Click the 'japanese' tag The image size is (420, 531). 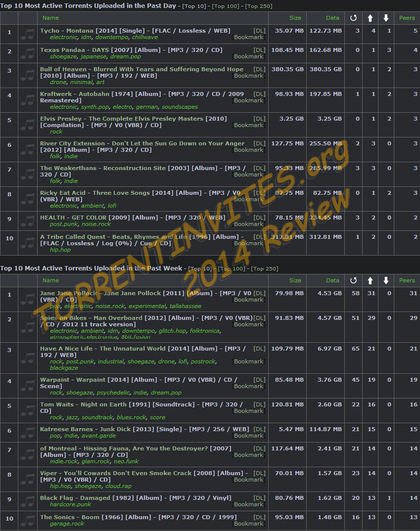pos(93,56)
